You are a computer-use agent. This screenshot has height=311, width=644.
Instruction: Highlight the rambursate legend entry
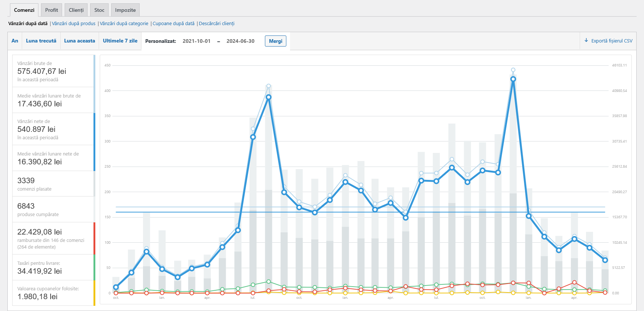54,238
